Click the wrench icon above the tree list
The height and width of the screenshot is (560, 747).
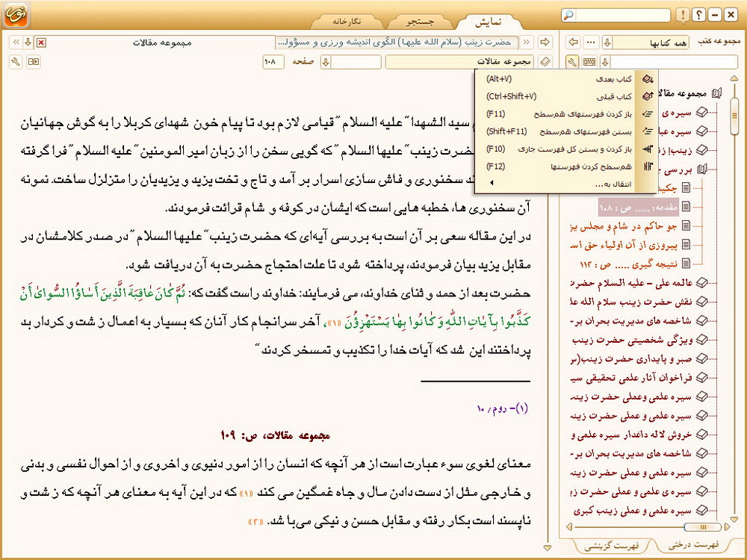[572, 62]
